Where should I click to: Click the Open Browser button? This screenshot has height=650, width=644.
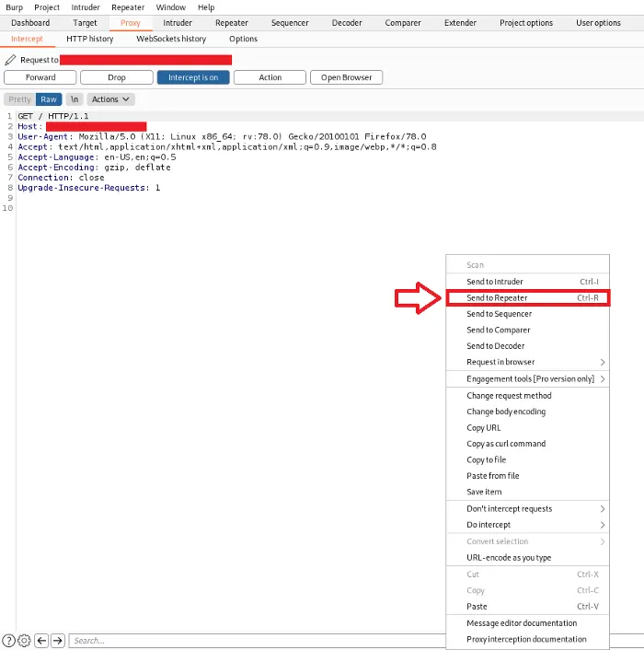coord(346,77)
